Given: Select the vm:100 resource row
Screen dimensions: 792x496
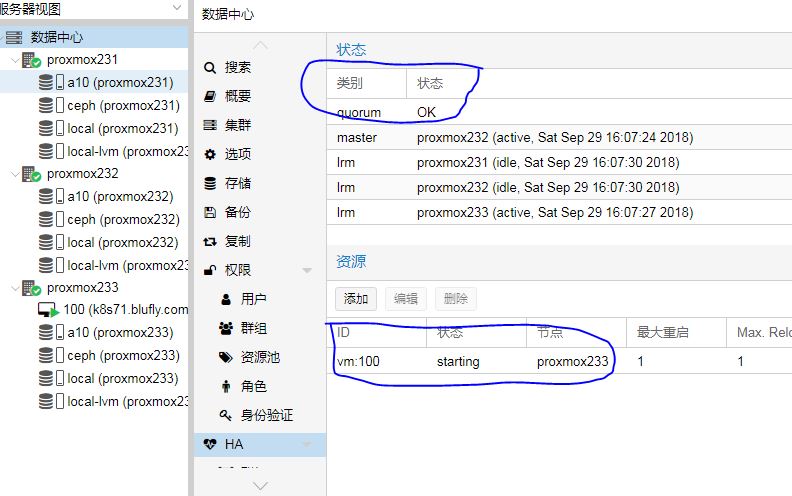Looking at the screenshot, I should [x=559, y=361].
